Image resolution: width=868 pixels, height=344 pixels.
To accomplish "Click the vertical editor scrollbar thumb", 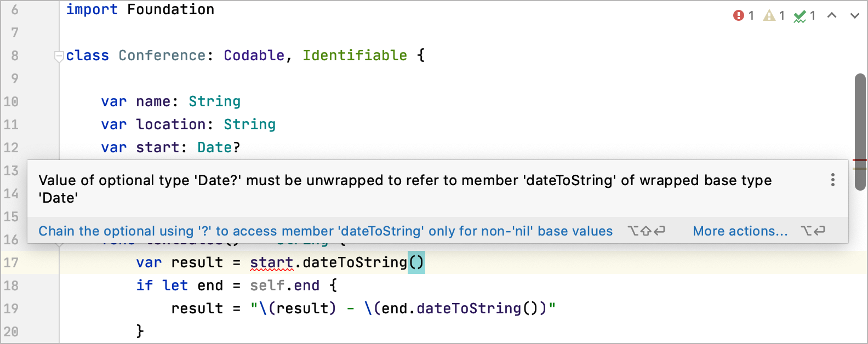I will click(860, 131).
